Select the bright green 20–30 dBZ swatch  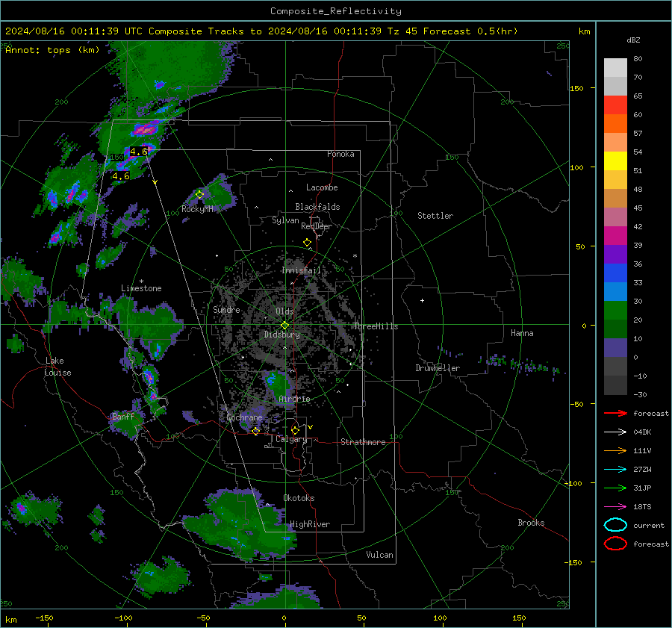tap(615, 311)
